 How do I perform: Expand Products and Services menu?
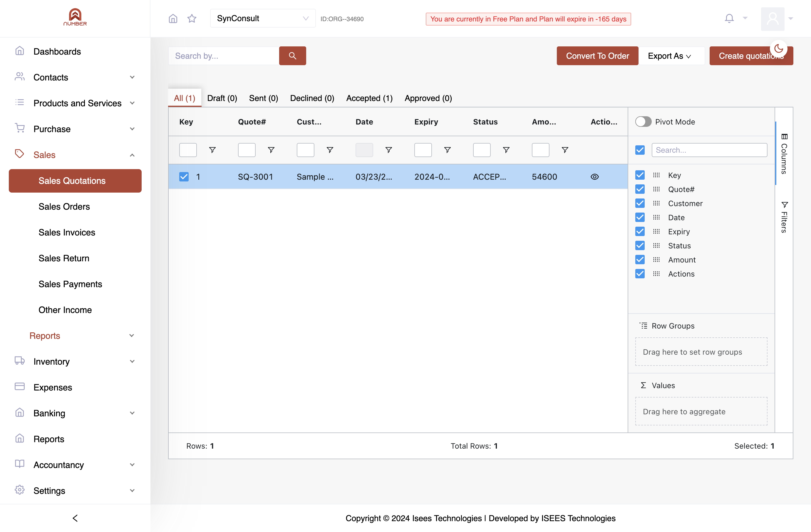(75, 103)
